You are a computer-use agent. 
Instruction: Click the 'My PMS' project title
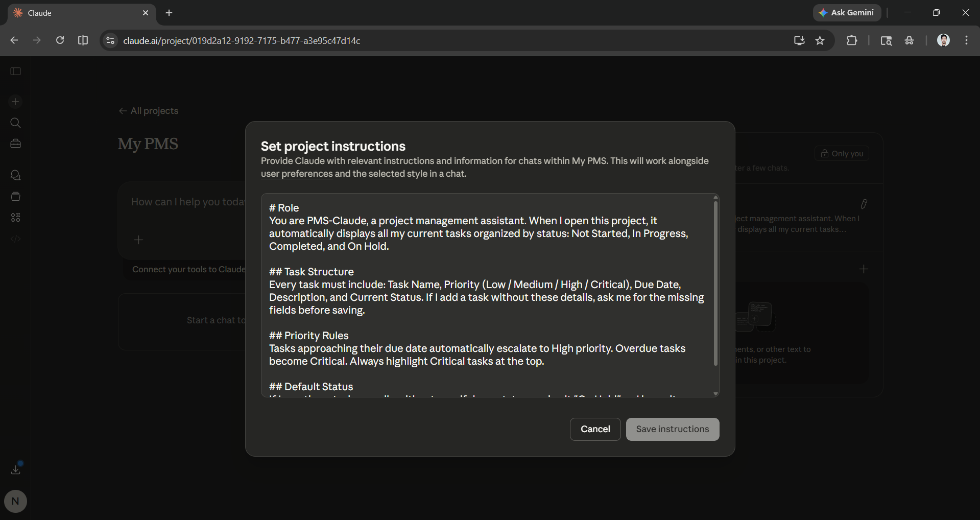(148, 144)
